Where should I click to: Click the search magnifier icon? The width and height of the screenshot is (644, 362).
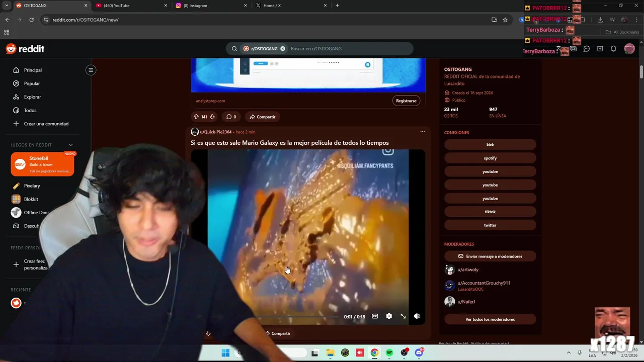[234, 49]
